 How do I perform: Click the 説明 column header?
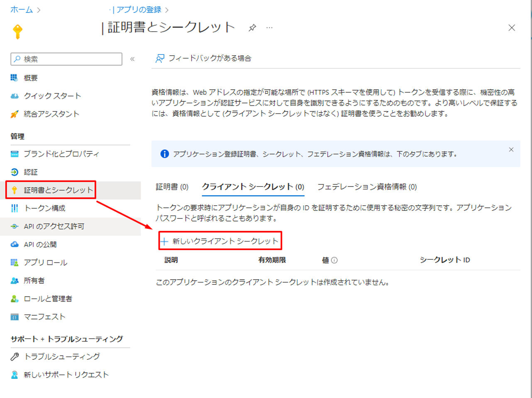click(x=171, y=260)
